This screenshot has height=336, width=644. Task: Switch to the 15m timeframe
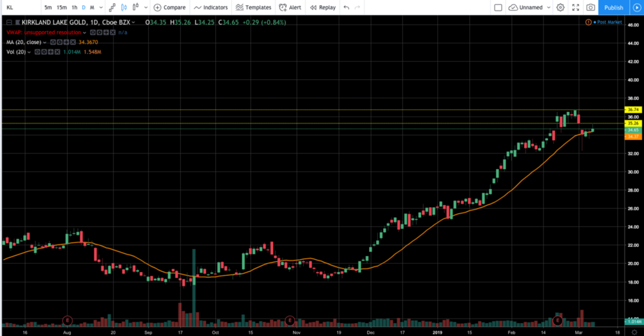(x=61, y=8)
